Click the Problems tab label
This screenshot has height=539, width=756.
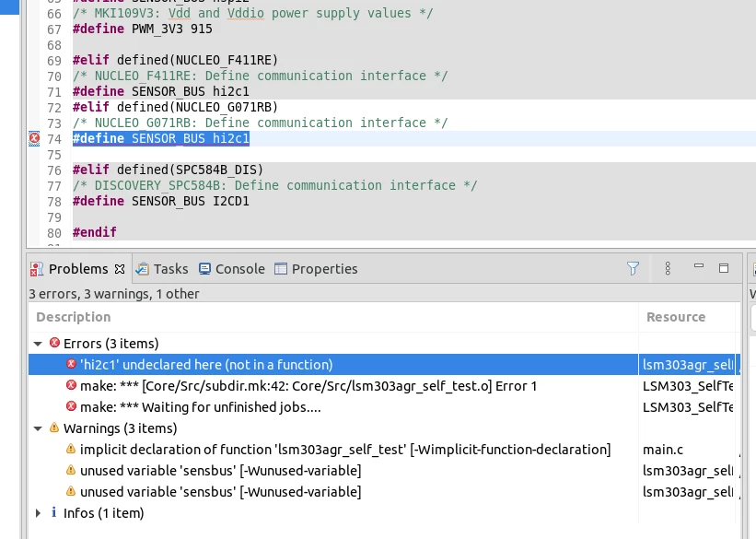tap(78, 269)
